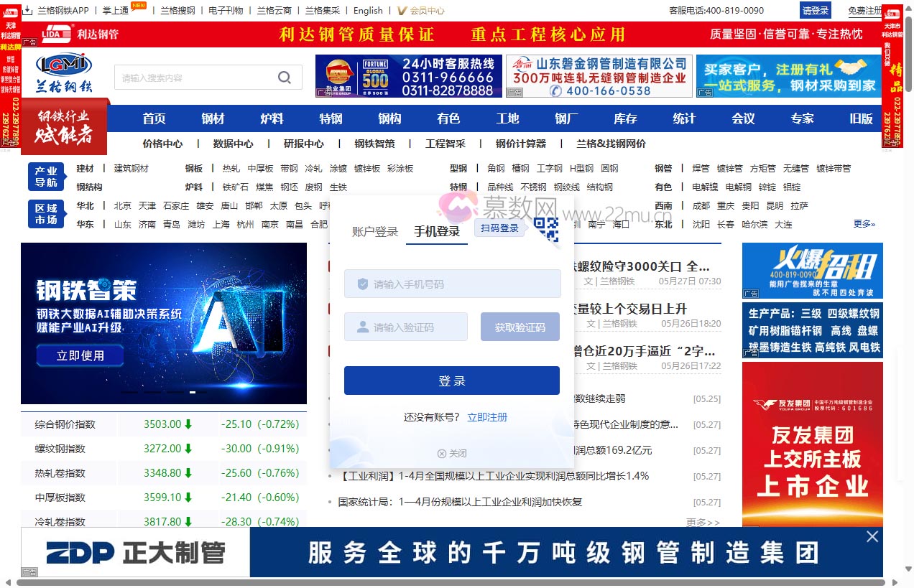Click the 产业导航 sidebar icon
Viewport: 914px width, 588px height.
click(x=46, y=177)
